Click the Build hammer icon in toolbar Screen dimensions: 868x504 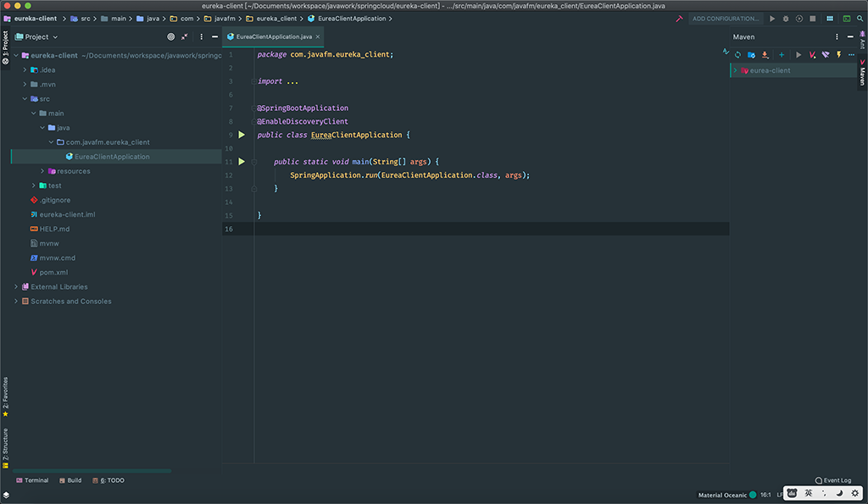[x=679, y=18]
